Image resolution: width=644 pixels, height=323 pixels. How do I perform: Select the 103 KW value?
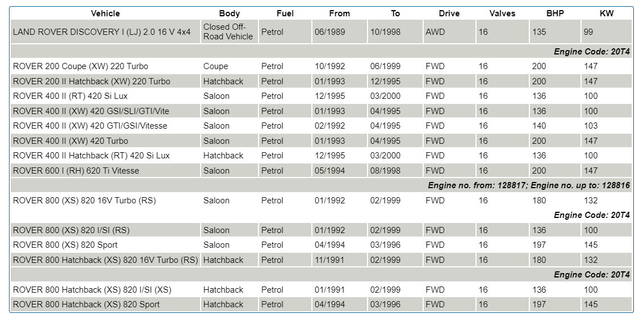pos(591,126)
